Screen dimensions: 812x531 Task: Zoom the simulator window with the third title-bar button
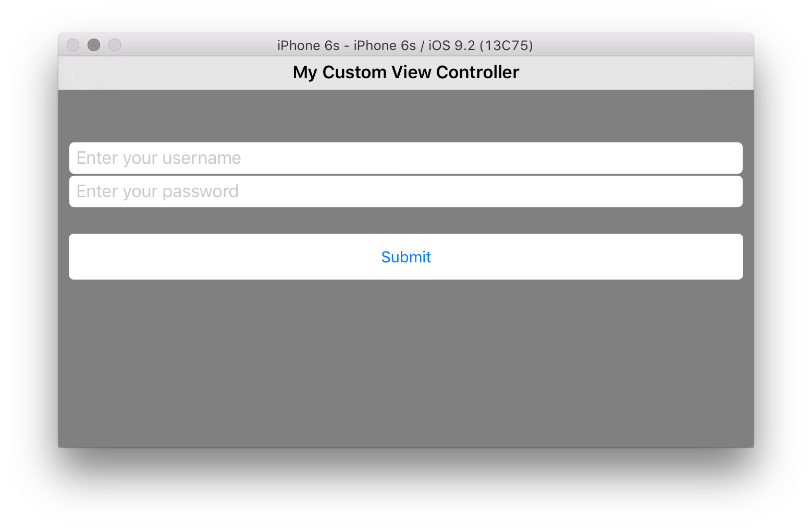(115, 45)
